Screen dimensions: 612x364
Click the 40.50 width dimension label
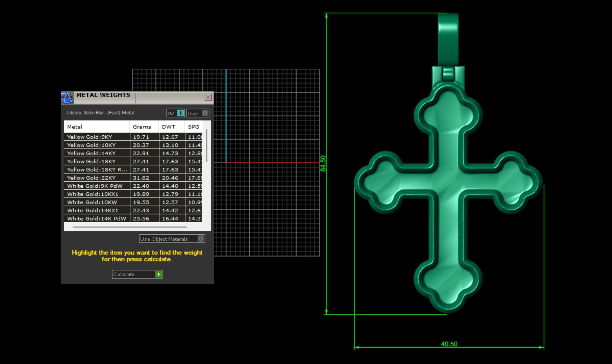449,344
